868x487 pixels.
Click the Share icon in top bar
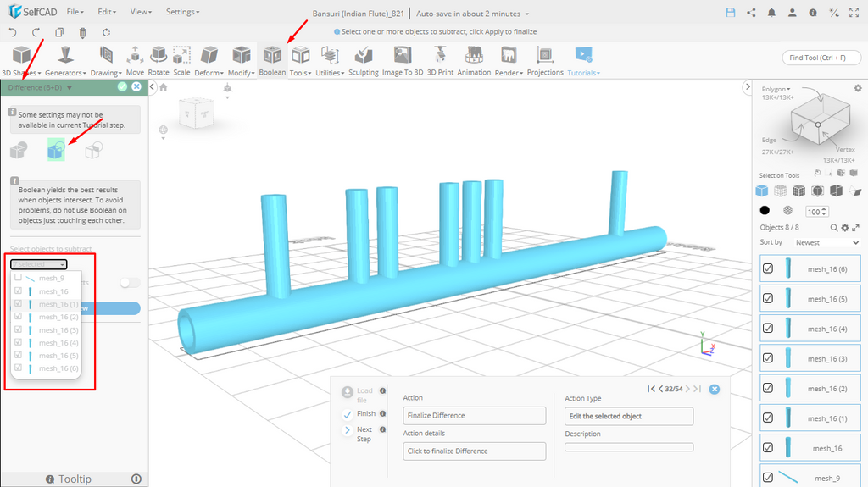pyautogui.click(x=751, y=13)
